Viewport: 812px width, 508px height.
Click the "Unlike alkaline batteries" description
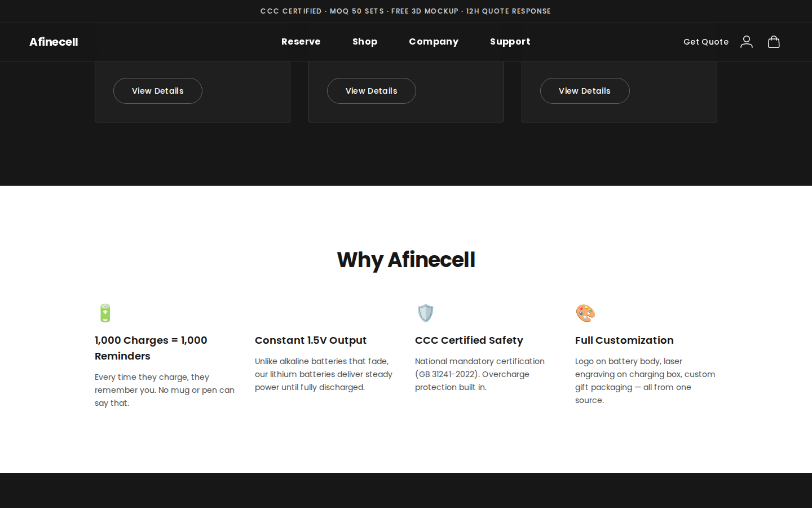(324, 374)
